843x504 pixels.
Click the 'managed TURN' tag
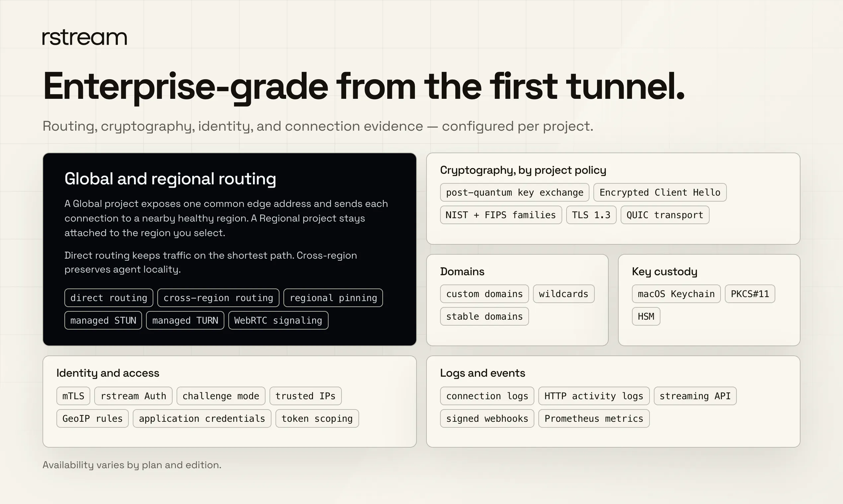click(x=185, y=320)
